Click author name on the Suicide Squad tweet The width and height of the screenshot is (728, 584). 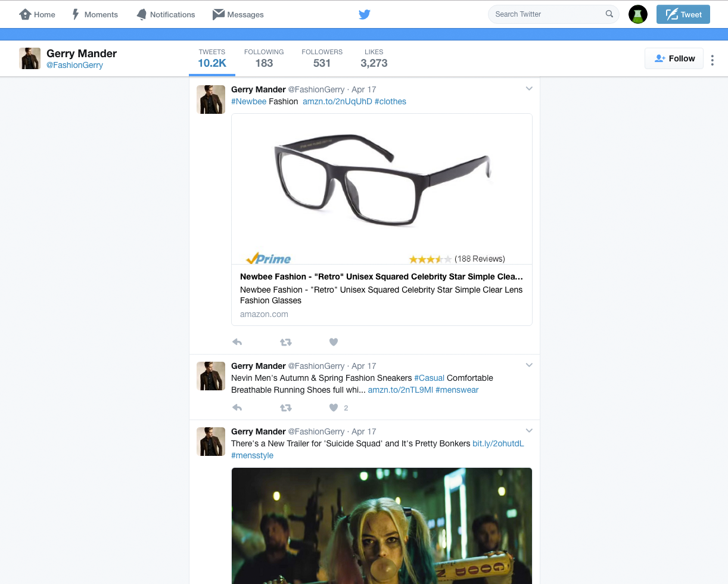point(259,431)
